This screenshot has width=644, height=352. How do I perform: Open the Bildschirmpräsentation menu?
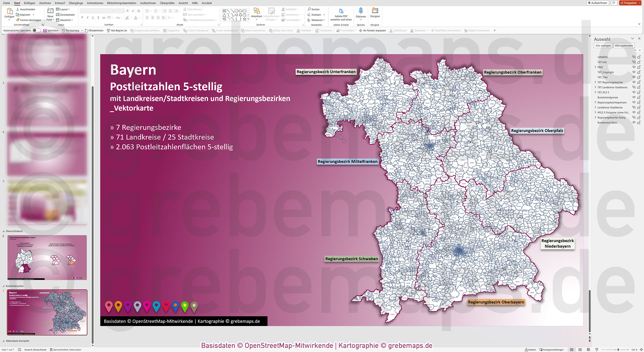click(x=122, y=3)
